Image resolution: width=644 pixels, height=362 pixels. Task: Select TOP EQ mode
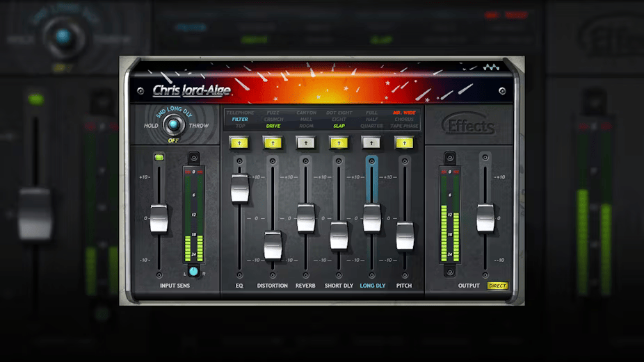pos(240,126)
